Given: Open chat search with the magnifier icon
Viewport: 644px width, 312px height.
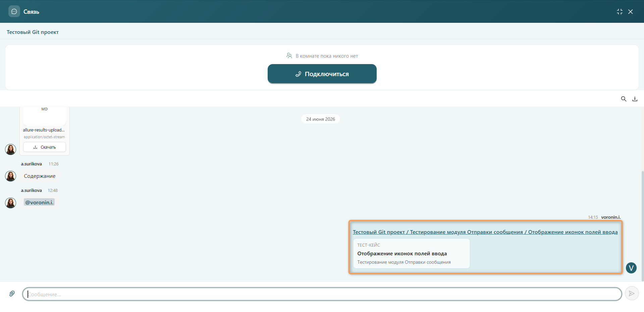Looking at the screenshot, I should click(624, 99).
